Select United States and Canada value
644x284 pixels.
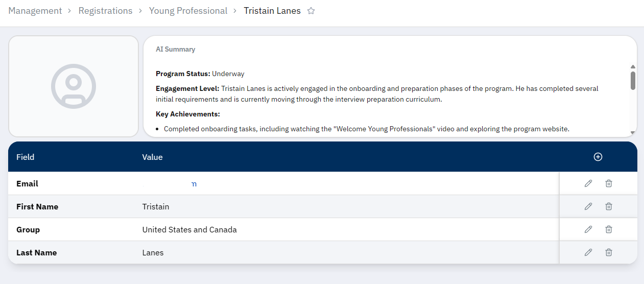click(x=189, y=229)
